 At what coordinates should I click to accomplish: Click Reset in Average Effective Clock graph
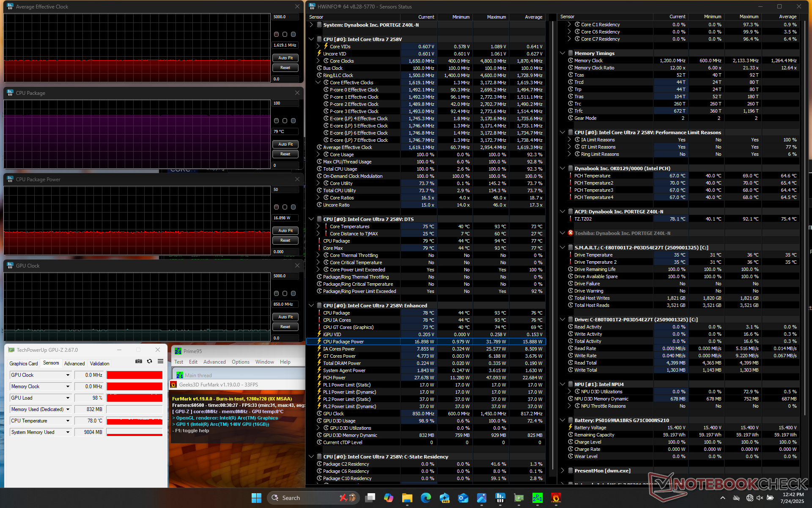pyautogui.click(x=285, y=68)
